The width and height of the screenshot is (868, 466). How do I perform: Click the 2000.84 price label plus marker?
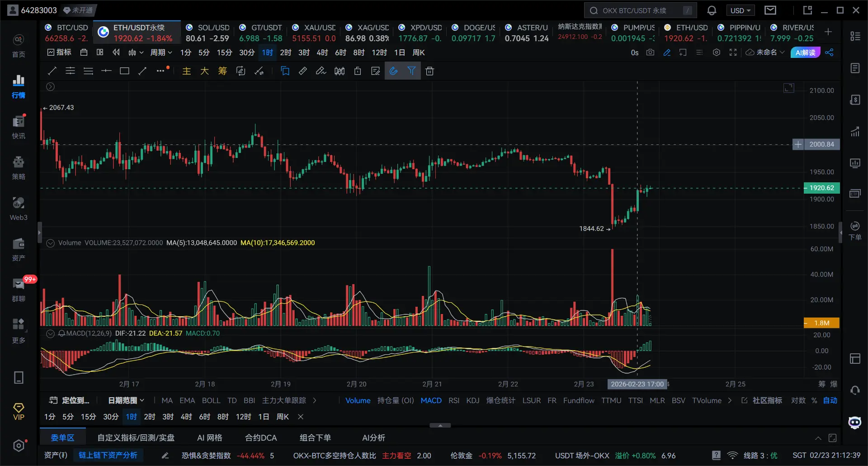tap(798, 144)
